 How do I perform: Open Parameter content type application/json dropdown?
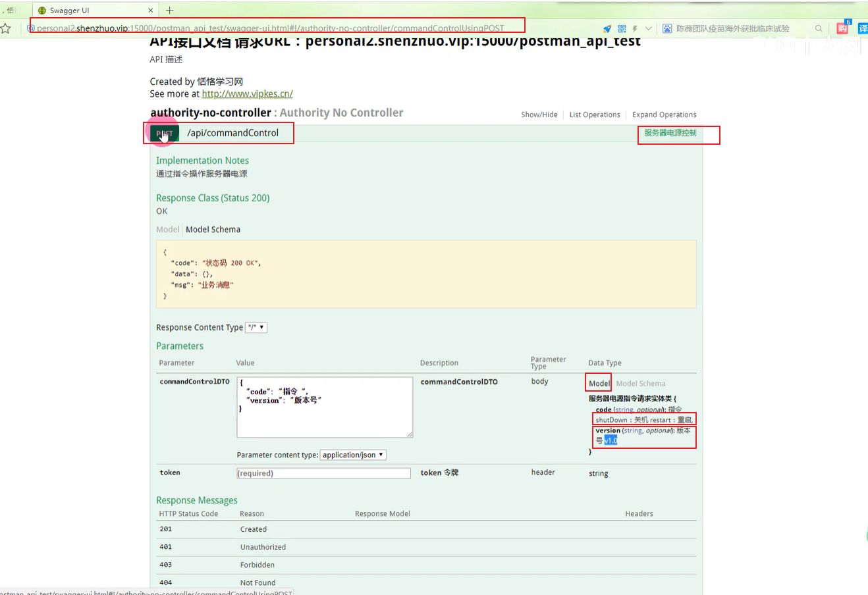(x=353, y=455)
